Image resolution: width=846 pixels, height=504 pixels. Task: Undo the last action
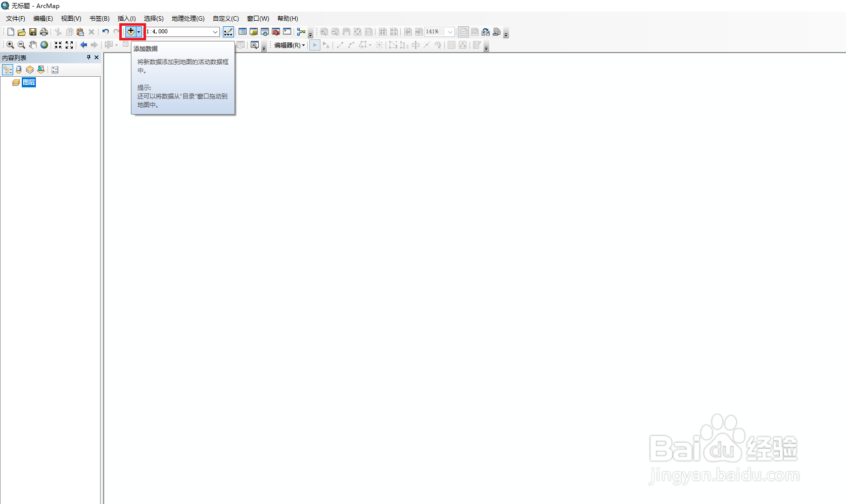(x=105, y=32)
